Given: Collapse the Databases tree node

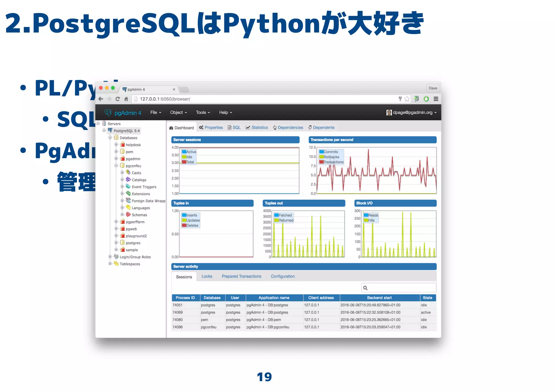Looking at the screenshot, I should [110, 138].
